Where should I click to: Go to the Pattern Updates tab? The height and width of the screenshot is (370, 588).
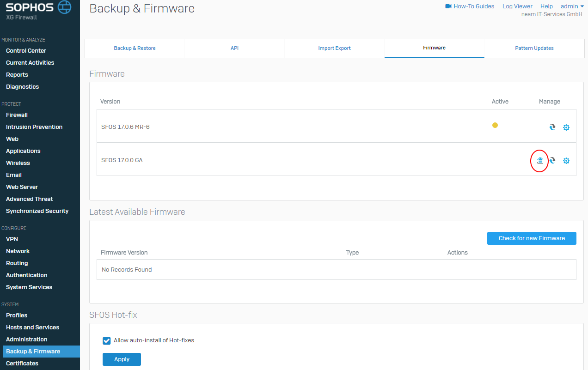[x=534, y=48]
